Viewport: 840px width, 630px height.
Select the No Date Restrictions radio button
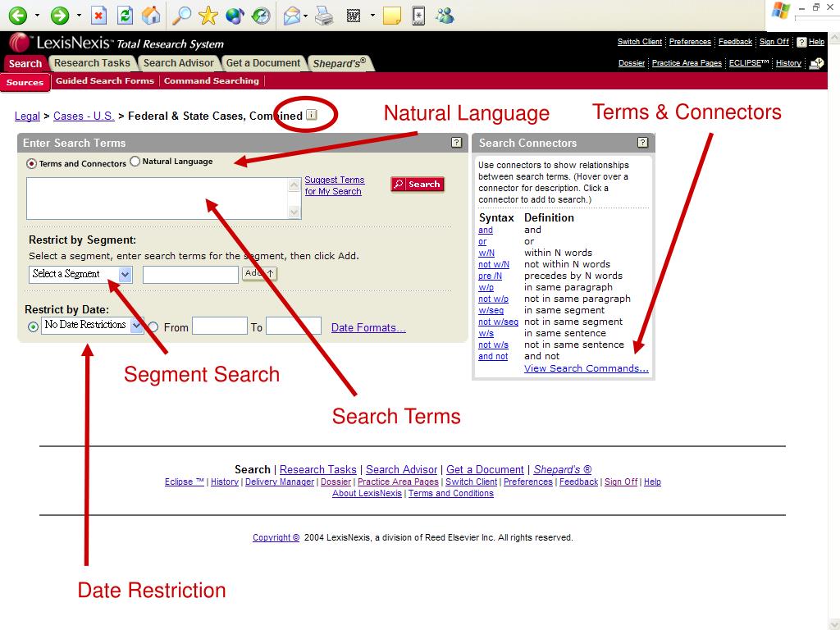(x=33, y=326)
